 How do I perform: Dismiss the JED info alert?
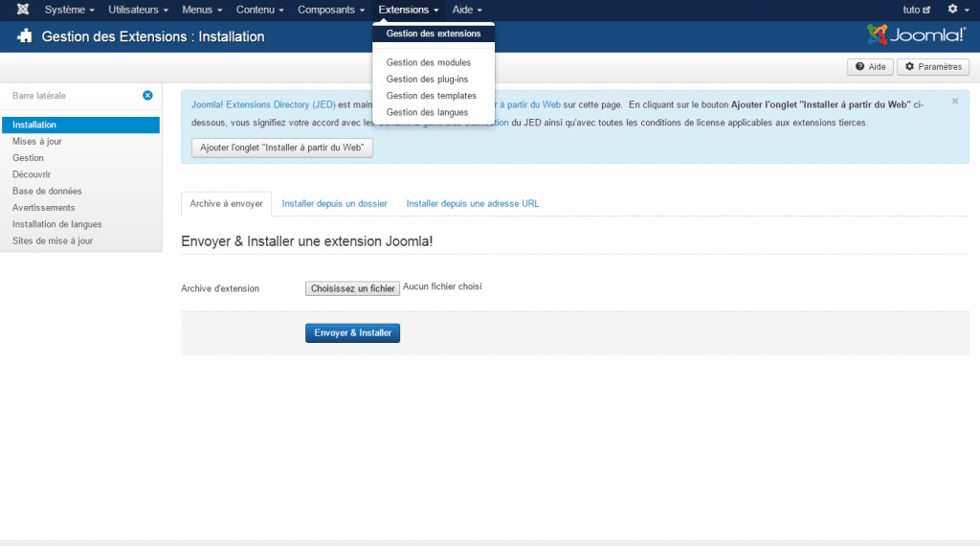[954, 101]
